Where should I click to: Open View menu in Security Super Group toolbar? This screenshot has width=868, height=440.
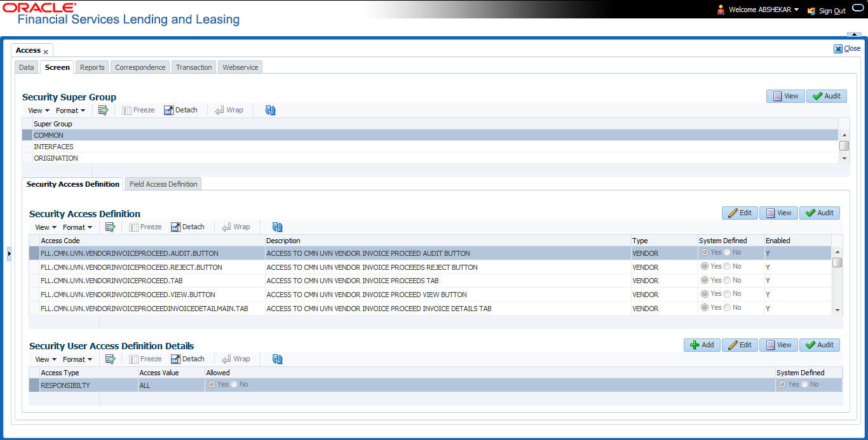coord(38,110)
